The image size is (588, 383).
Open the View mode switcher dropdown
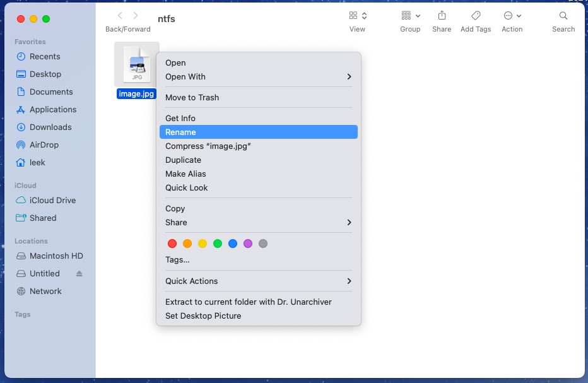point(357,16)
